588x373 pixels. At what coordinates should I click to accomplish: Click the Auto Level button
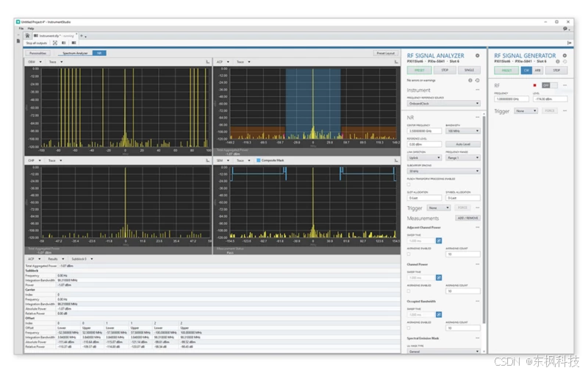tap(463, 144)
